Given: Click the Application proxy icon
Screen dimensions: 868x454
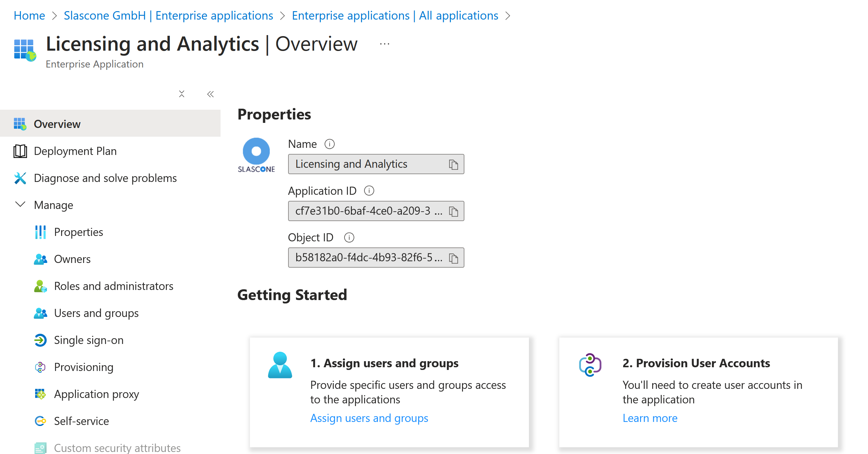Looking at the screenshot, I should coord(40,394).
